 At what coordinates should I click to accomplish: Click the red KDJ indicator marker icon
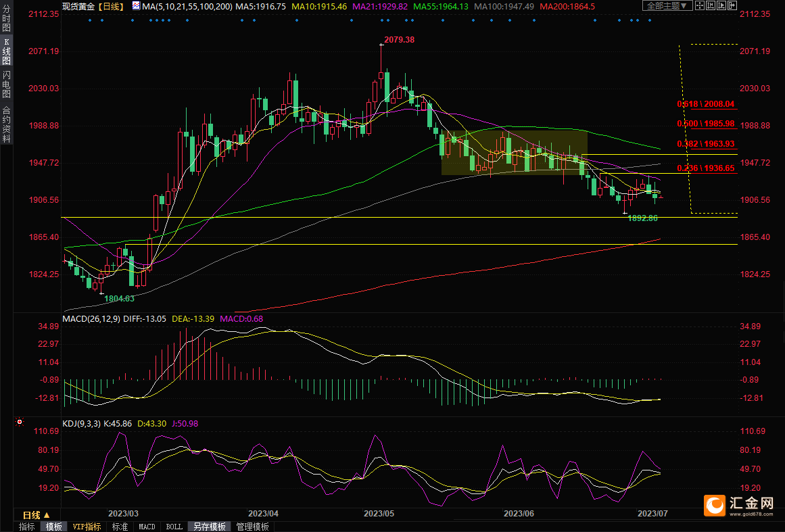click(20, 423)
